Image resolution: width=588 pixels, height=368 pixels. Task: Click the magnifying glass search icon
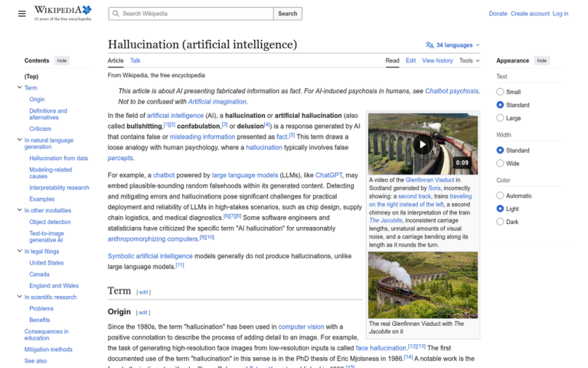(116, 14)
